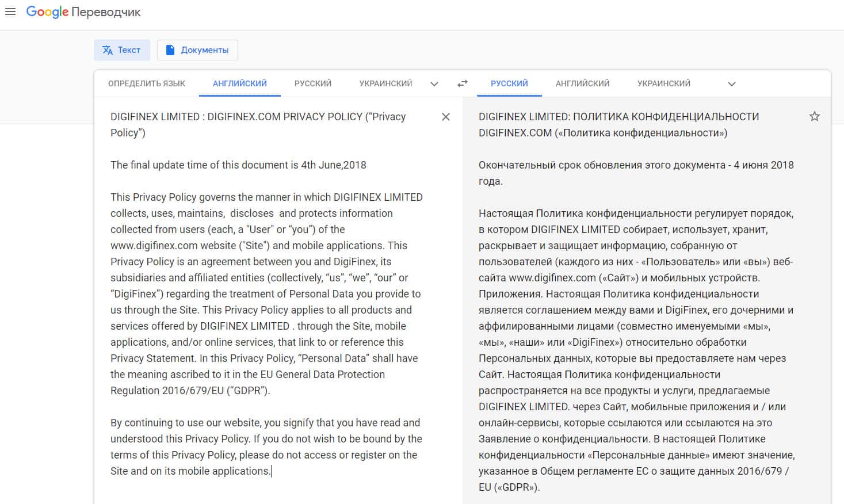Save translation with the star icon

point(815,117)
